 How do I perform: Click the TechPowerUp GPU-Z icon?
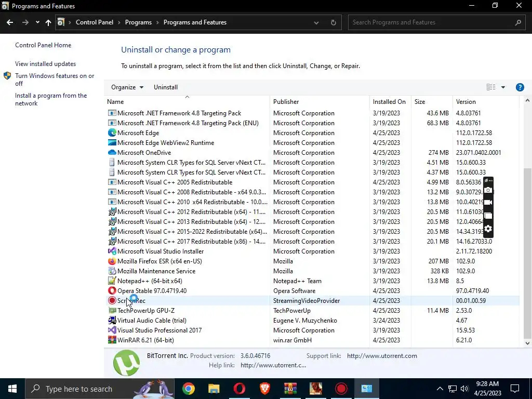112,310
